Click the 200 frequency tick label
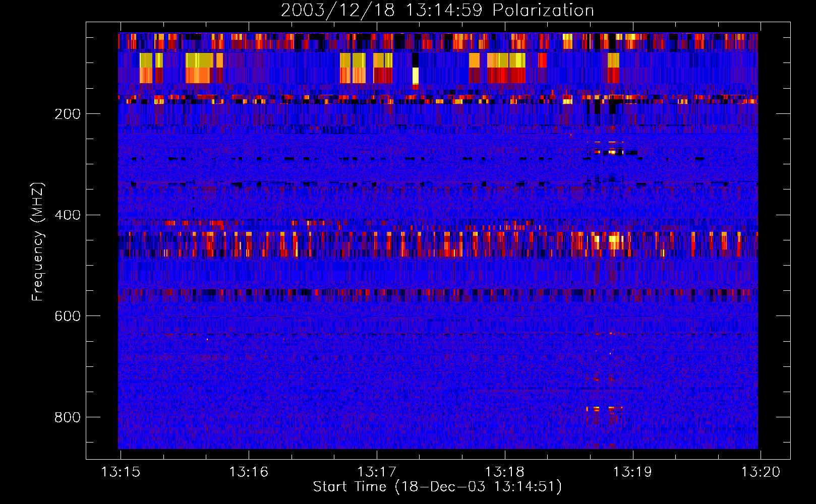The height and width of the screenshot is (504, 816). (68, 114)
